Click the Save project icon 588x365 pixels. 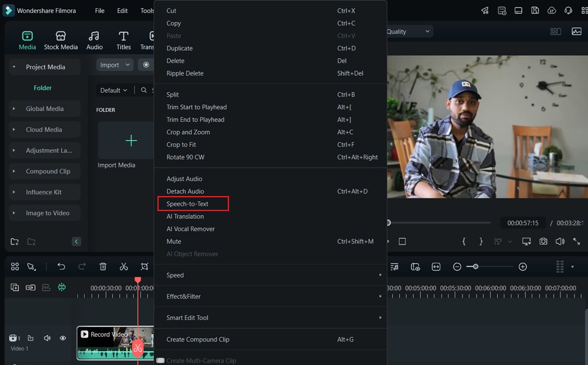(x=535, y=10)
